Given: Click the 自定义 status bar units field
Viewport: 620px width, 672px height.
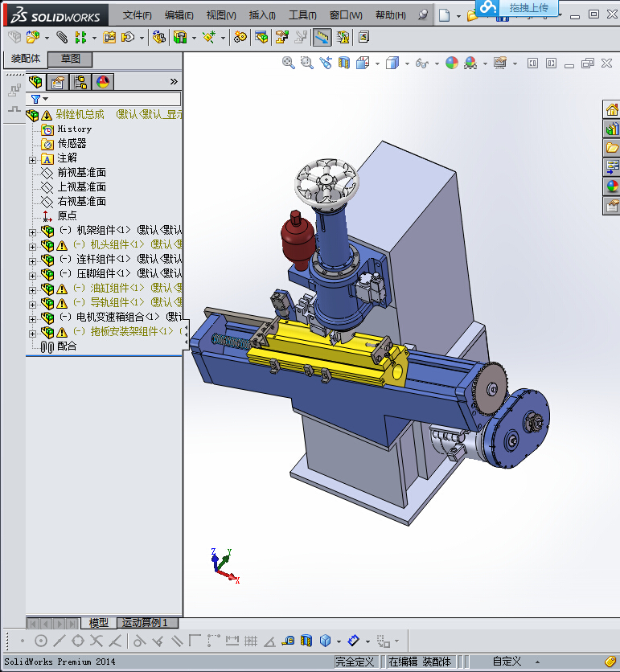Looking at the screenshot, I should (x=507, y=662).
